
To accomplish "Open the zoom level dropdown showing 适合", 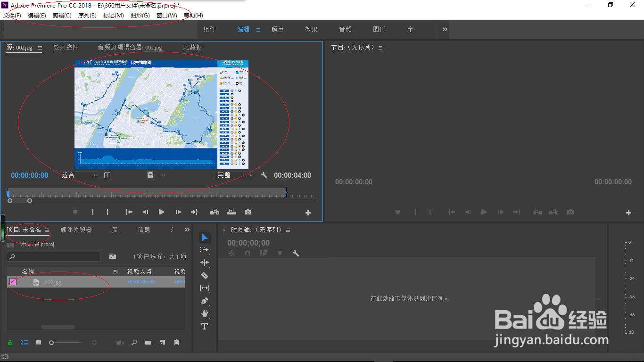I will click(78, 175).
